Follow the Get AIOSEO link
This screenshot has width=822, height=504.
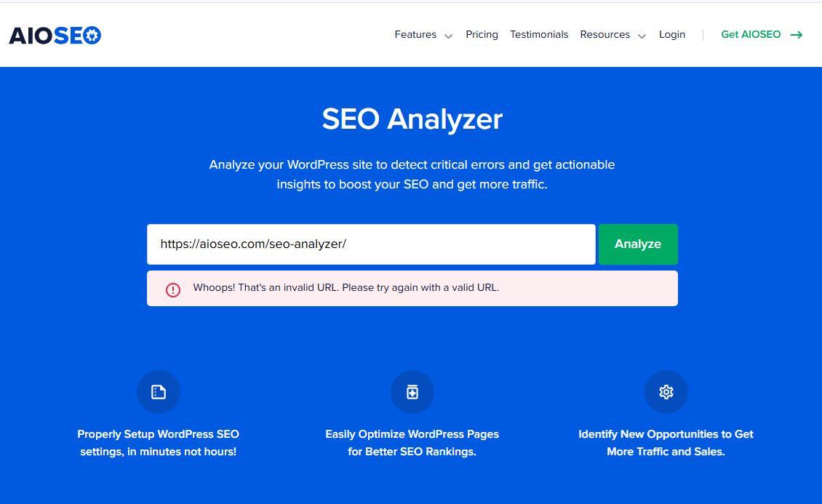point(751,35)
